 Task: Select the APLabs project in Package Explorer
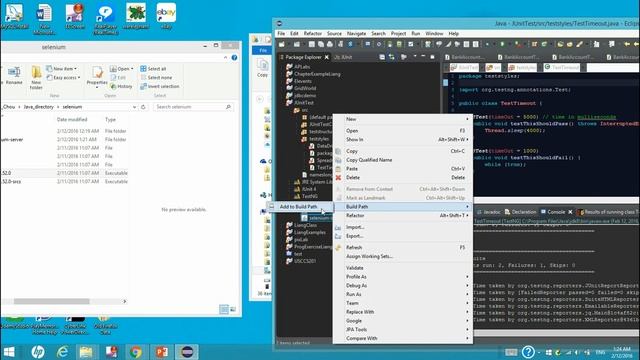tap(298, 67)
